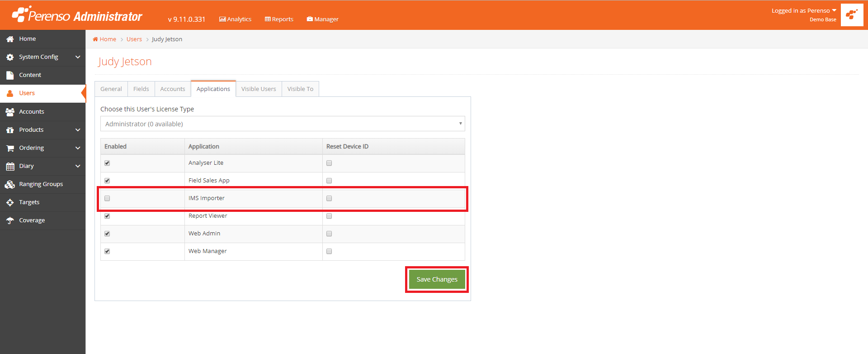Click the Accounts group icon
868x354 pixels.
[x=10, y=112]
